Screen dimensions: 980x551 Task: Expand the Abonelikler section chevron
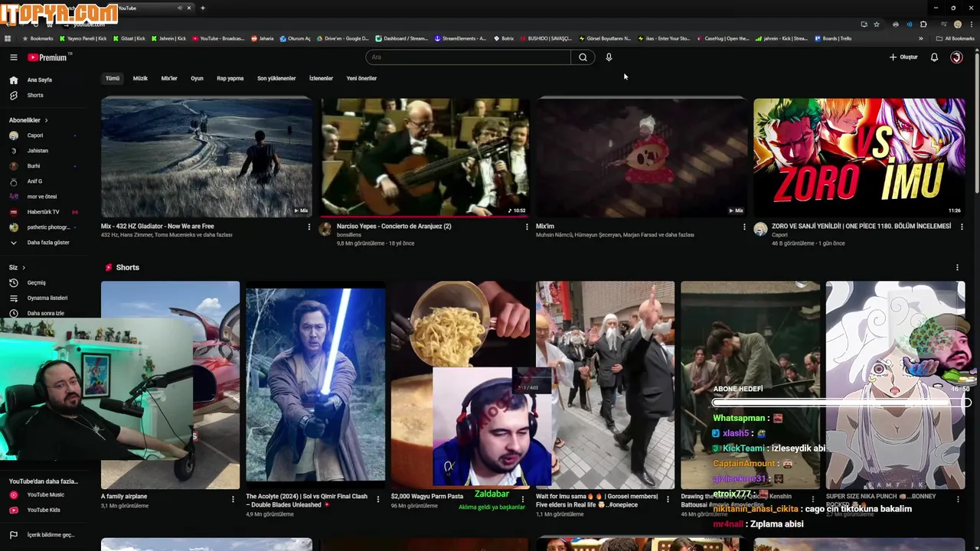46,120
